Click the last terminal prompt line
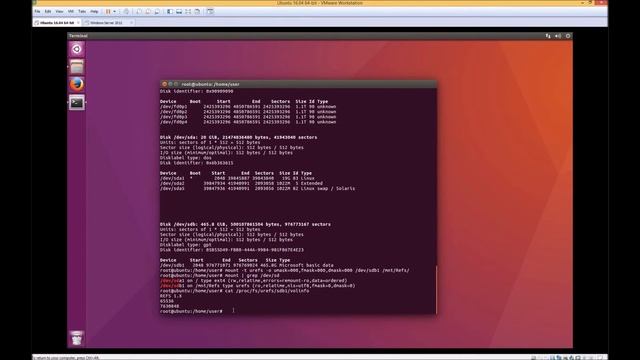 (x=191, y=311)
